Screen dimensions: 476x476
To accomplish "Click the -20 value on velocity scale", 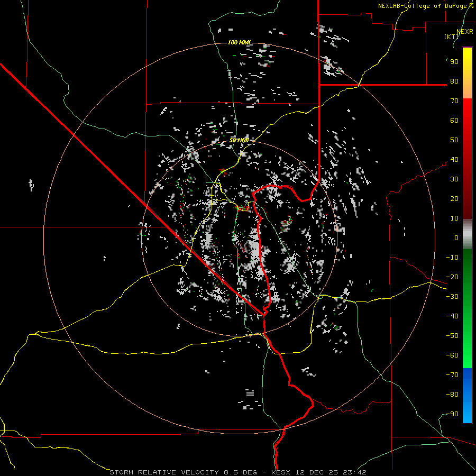I will tap(452, 277).
